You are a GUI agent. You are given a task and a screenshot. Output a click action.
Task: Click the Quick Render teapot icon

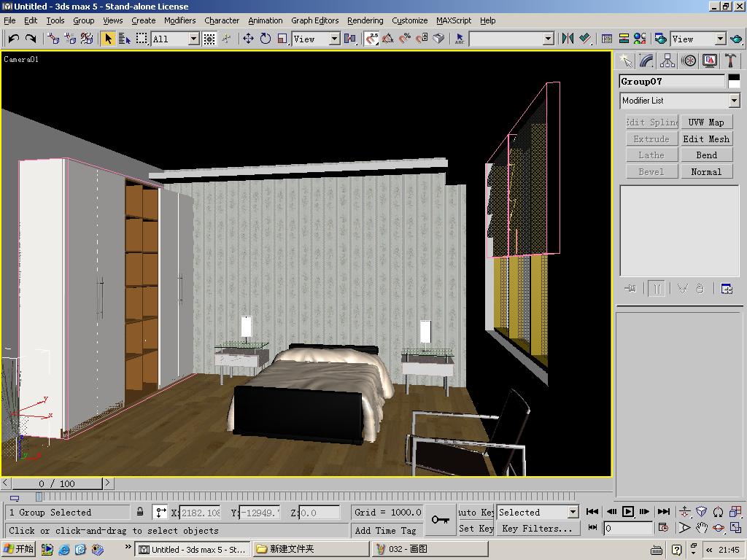[x=736, y=39]
